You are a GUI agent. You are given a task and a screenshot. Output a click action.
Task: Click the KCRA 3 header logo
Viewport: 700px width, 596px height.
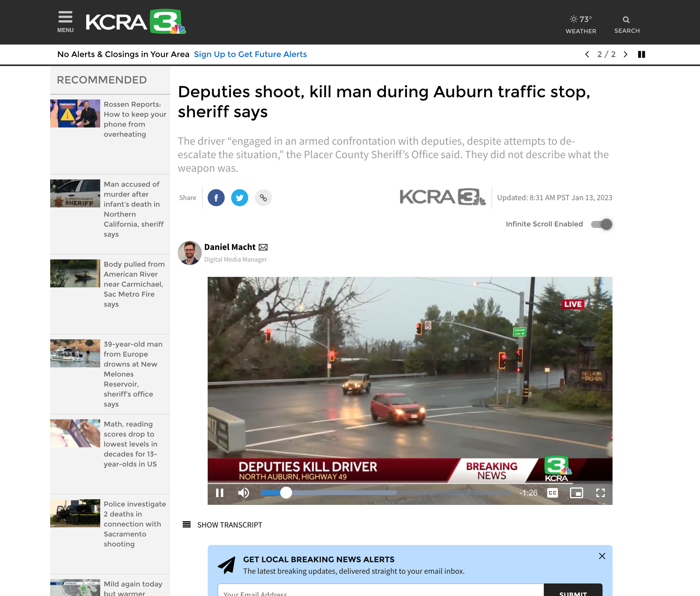pos(136,22)
